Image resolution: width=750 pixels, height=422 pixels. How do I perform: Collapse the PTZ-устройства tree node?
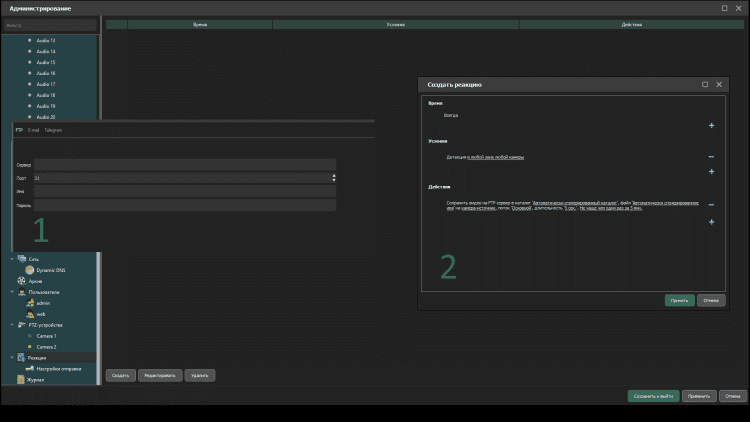click(11, 325)
